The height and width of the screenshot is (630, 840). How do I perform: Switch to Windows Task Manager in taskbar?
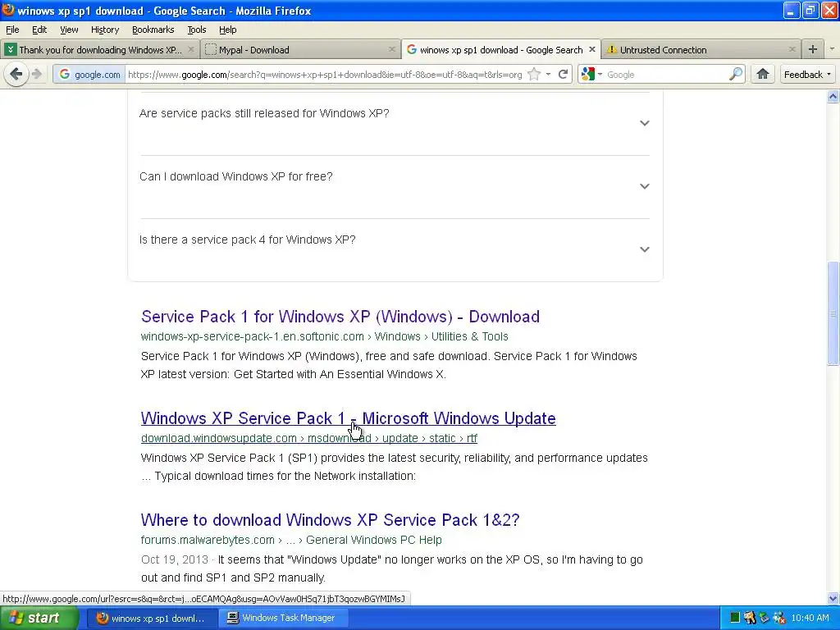(x=283, y=618)
